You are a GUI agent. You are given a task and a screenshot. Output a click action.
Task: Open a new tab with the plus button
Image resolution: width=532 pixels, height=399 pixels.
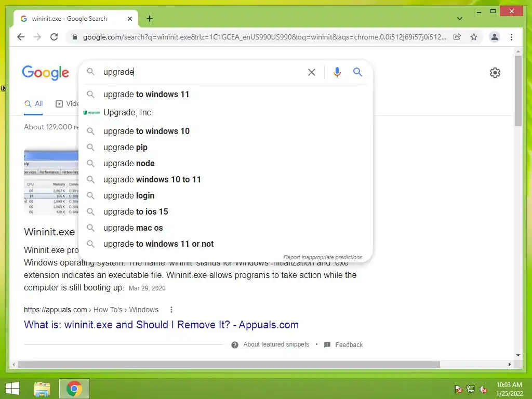150,19
